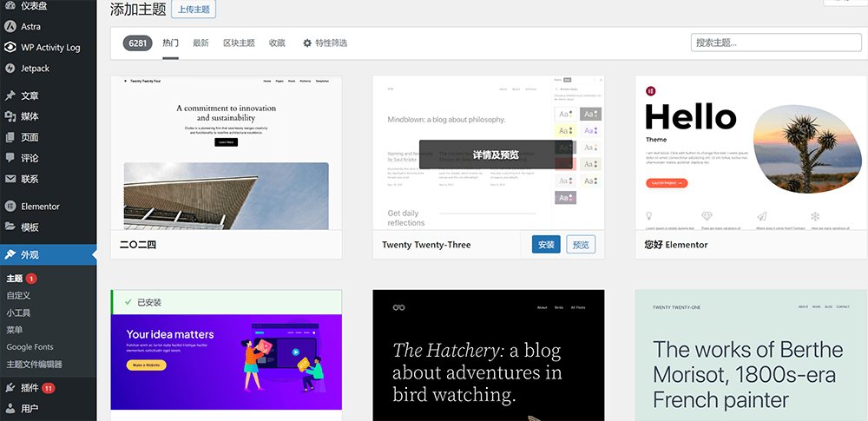The image size is (868, 421).
Task: Open 小工具 (Widgets) submenu link
Action: tap(18, 313)
